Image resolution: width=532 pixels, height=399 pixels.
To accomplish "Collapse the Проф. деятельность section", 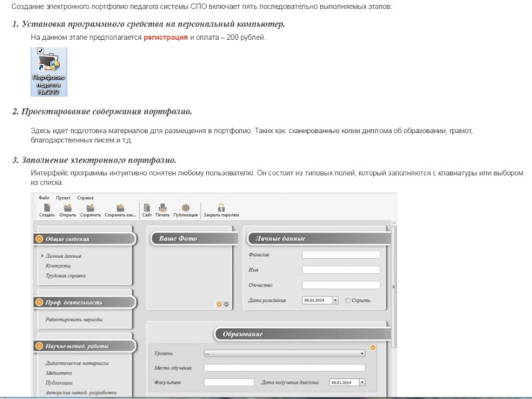I will pos(39,302).
